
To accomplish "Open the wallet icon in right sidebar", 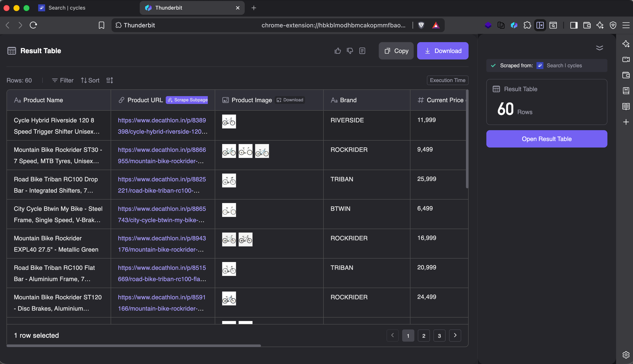I will (x=627, y=75).
